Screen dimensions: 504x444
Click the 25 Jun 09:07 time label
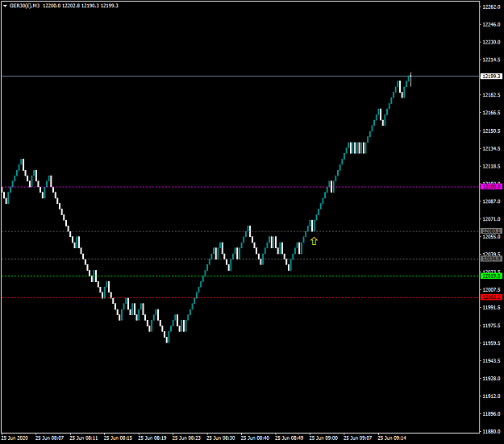pyautogui.click(x=358, y=438)
